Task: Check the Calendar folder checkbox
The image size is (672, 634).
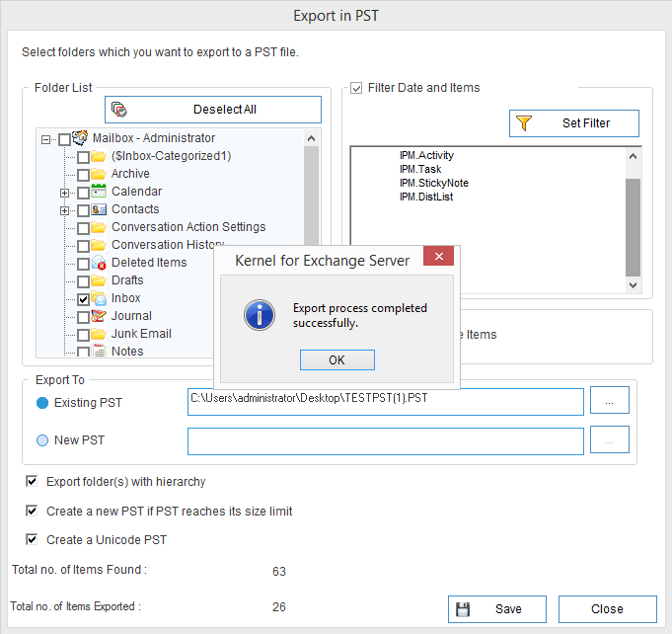Action: pos(83,193)
